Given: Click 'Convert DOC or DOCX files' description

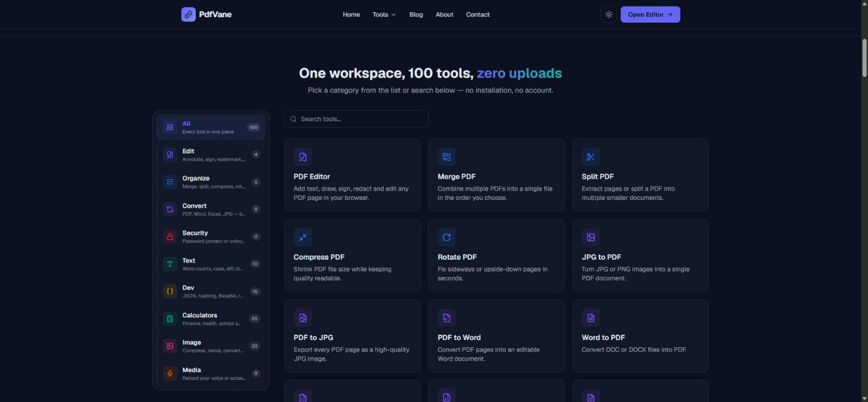Looking at the screenshot, I should (634, 350).
